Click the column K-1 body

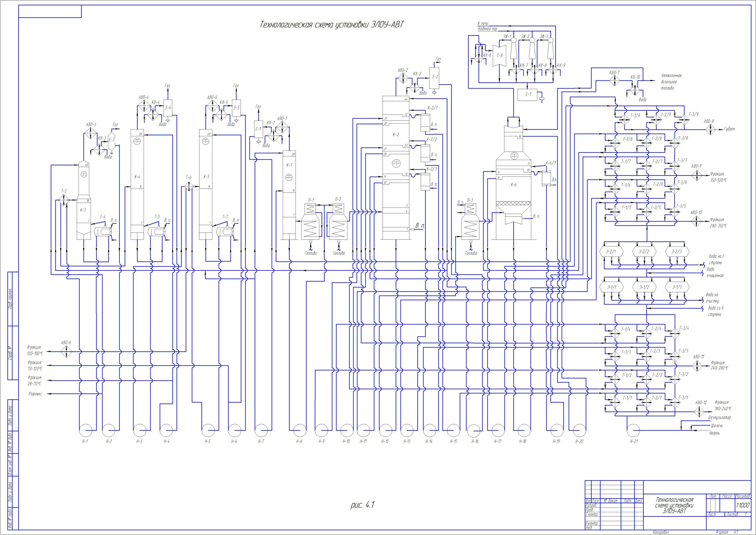(x=289, y=195)
